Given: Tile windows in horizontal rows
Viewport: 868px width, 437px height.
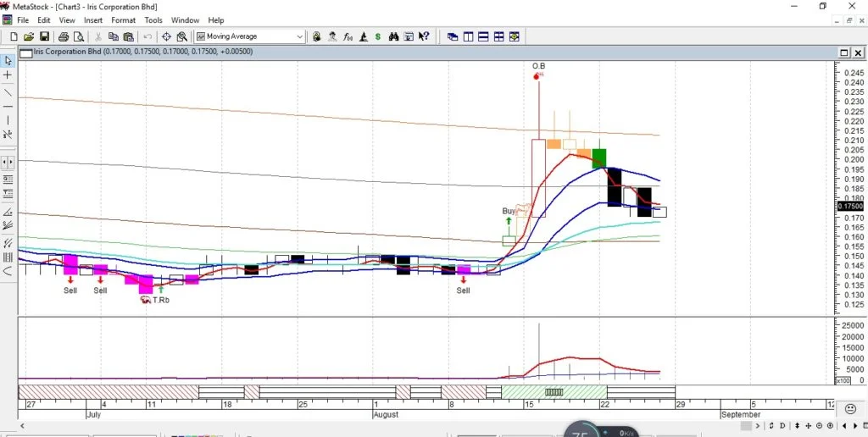Looking at the screenshot, I should pyautogui.click(x=483, y=36).
